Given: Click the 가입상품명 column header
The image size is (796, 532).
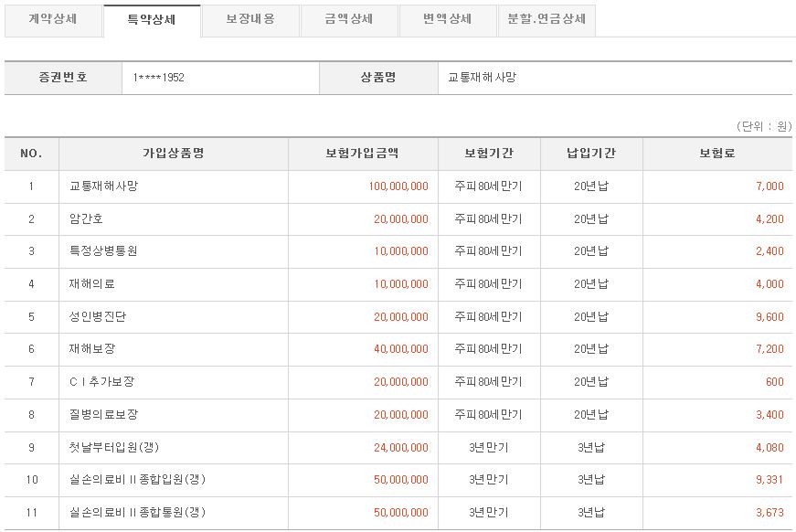Looking at the screenshot, I should click(173, 154).
